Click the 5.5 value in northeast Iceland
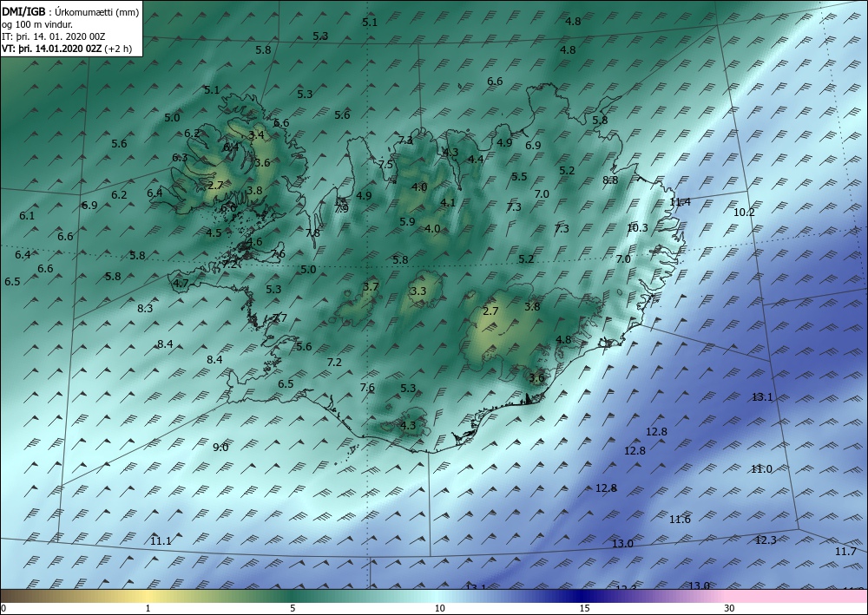 coord(519,177)
